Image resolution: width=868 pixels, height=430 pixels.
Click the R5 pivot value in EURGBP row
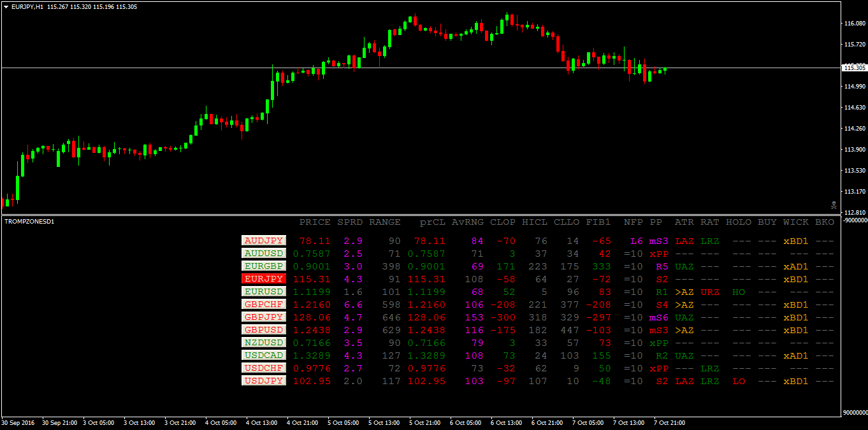point(662,267)
